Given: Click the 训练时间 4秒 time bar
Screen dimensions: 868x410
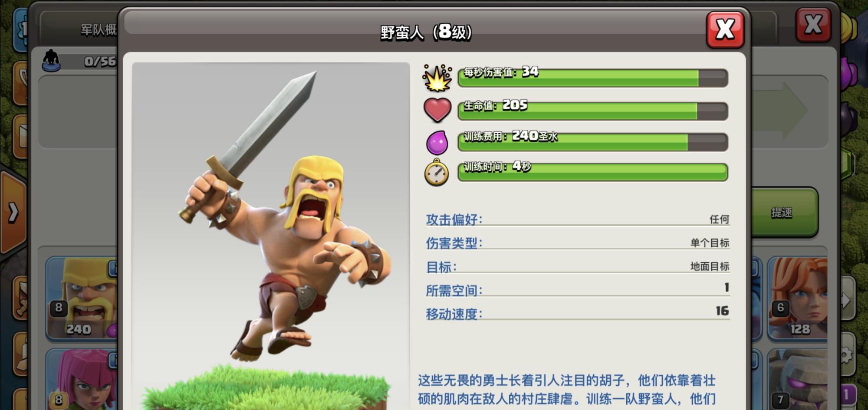Looking at the screenshot, I should pyautogui.click(x=593, y=172).
